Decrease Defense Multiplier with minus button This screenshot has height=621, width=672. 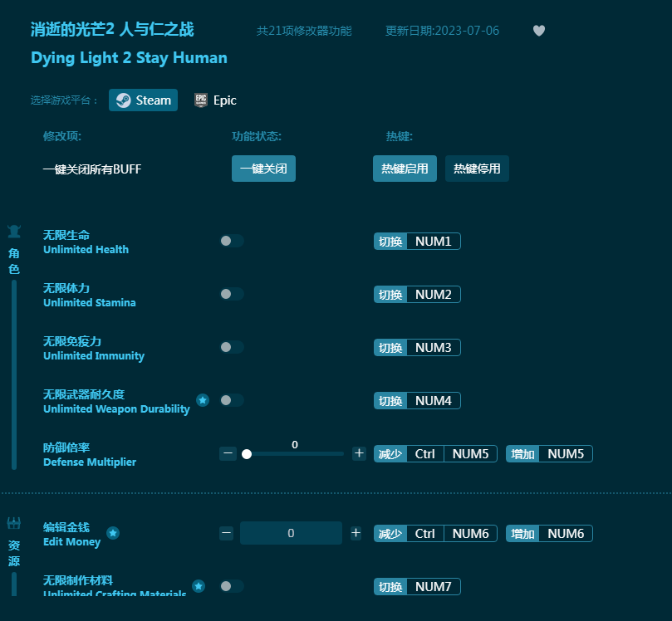(x=228, y=453)
